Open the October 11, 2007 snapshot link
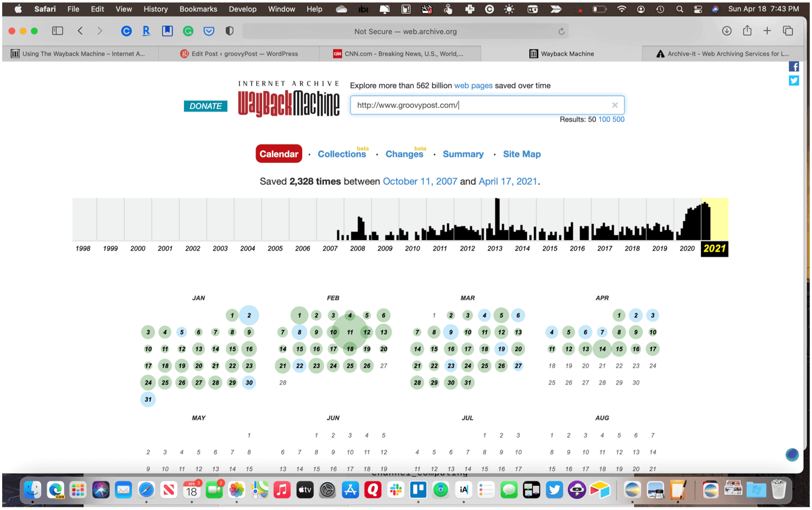This screenshot has height=510, width=812. click(x=420, y=181)
